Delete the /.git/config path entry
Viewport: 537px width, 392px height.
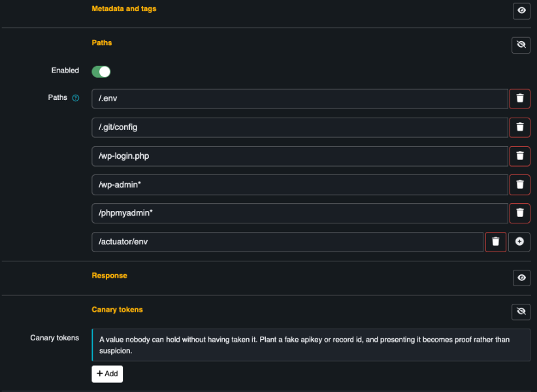click(519, 127)
